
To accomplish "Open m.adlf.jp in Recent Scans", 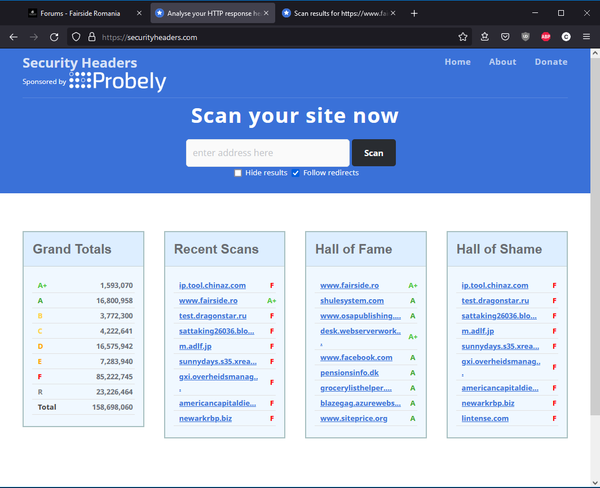I will click(x=195, y=346).
